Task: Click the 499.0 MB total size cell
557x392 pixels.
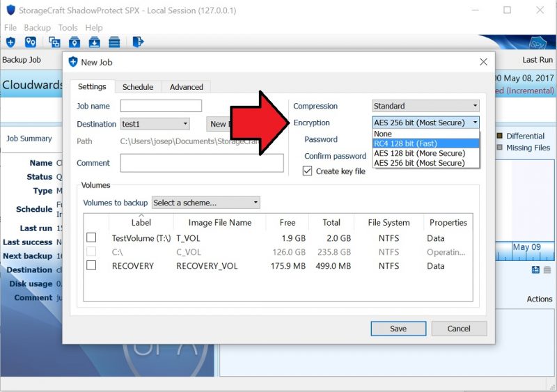Action: coord(334,266)
